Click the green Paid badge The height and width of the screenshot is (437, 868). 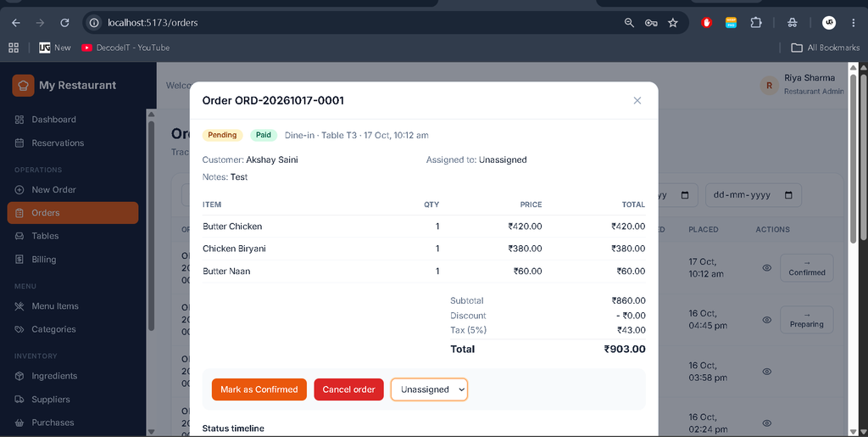click(x=264, y=135)
